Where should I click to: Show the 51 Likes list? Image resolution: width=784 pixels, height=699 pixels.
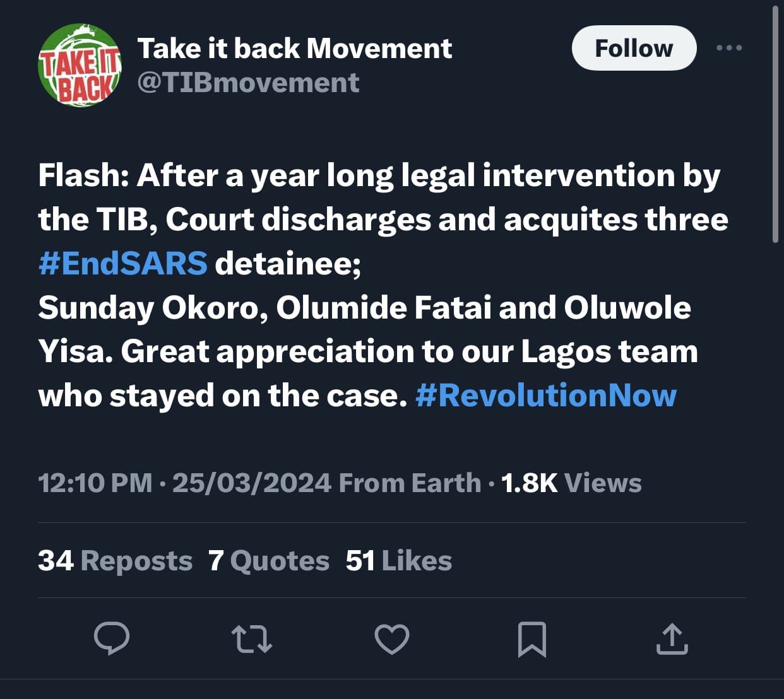click(x=398, y=560)
